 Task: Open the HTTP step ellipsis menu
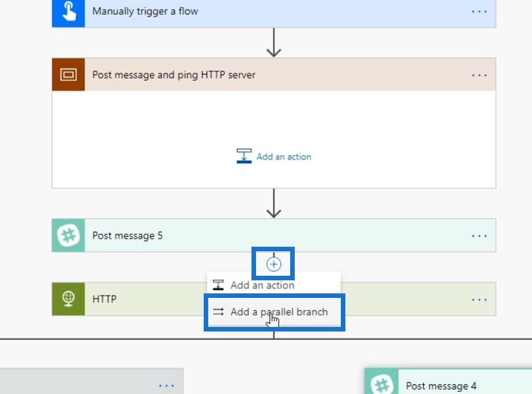coord(479,300)
